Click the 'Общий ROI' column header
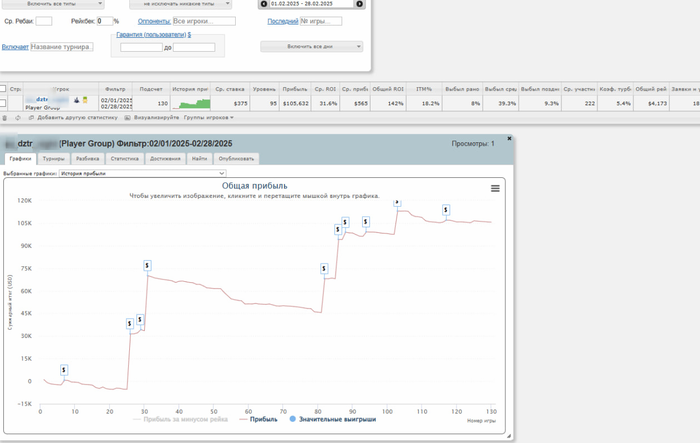Image resolution: width=700 pixels, height=443 pixels. [x=388, y=89]
